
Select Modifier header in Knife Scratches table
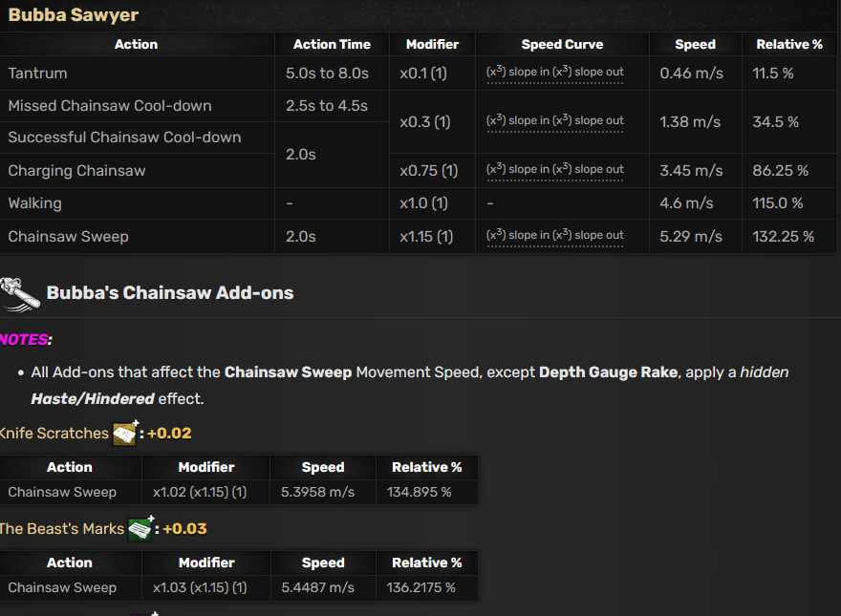coord(206,467)
